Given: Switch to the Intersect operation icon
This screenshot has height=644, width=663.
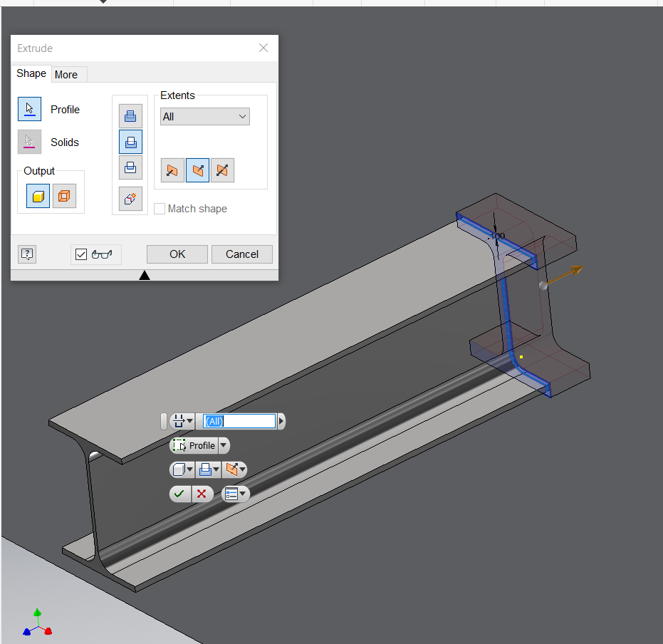Looking at the screenshot, I should (x=130, y=167).
